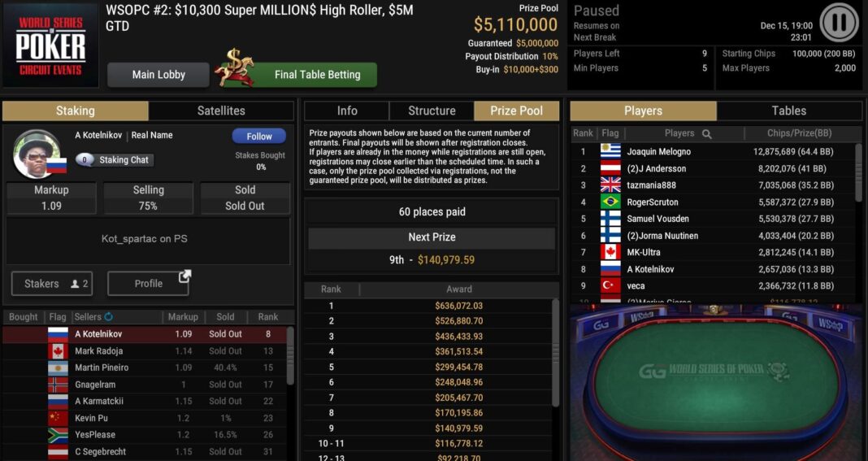
Task: Follow A Kotelnikov
Action: pos(259,137)
